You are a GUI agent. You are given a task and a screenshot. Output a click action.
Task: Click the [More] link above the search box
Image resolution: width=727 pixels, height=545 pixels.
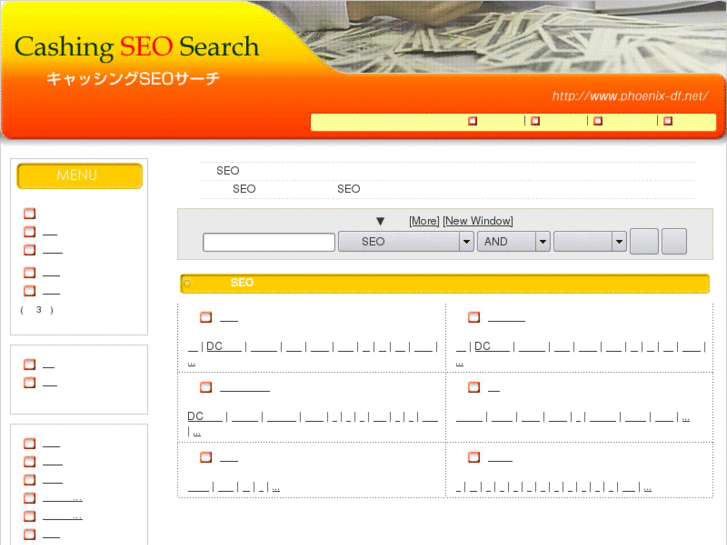click(424, 221)
